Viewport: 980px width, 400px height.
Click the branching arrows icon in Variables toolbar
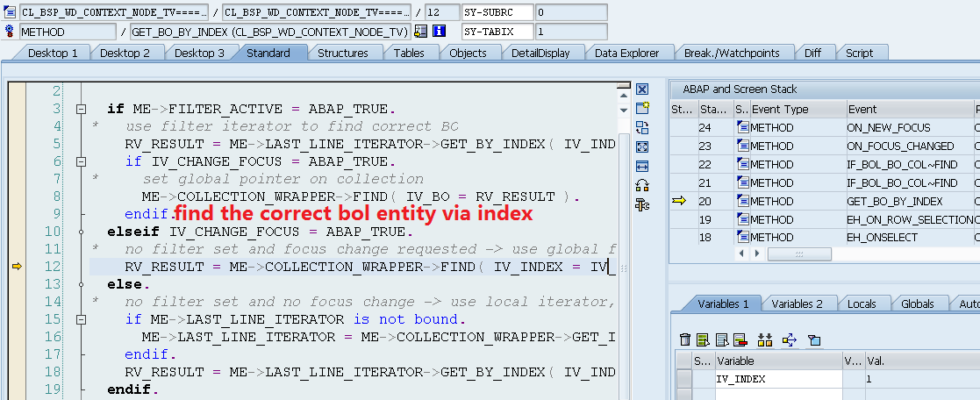[790, 340]
